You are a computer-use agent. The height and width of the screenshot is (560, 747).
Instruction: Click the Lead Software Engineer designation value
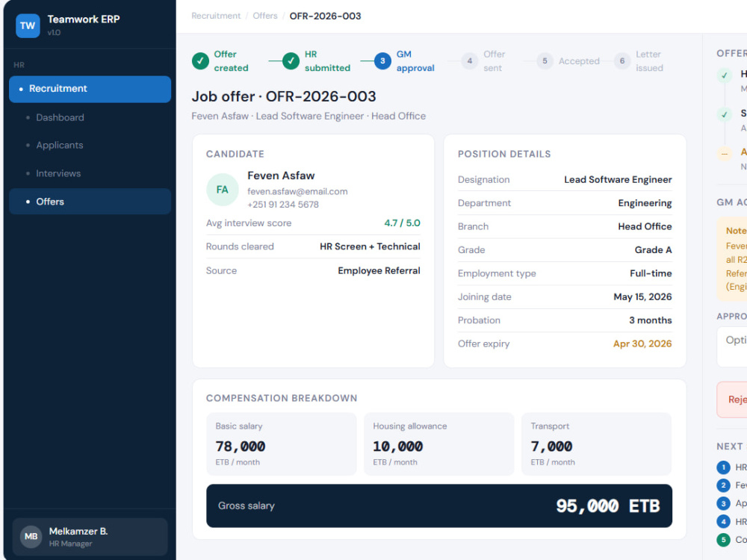pyautogui.click(x=618, y=179)
